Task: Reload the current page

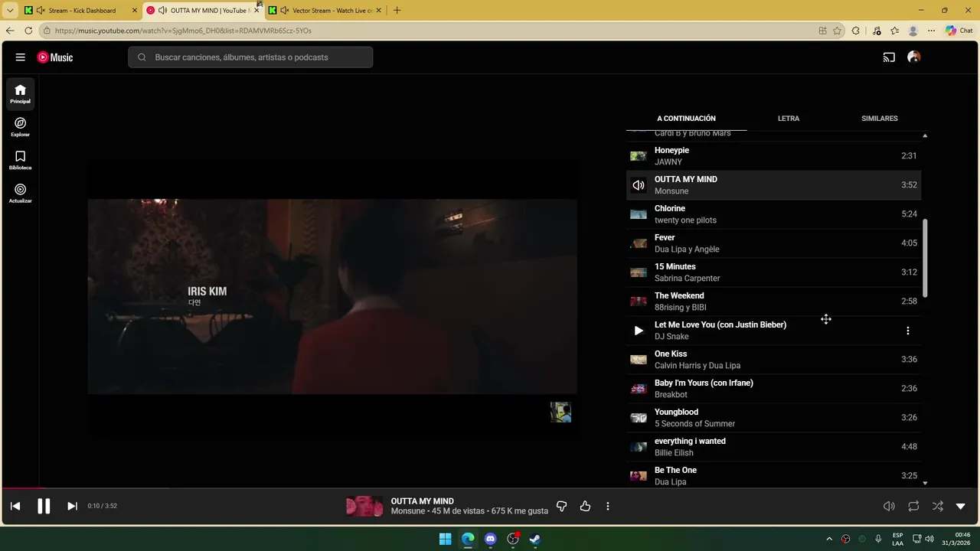Action: (x=28, y=31)
